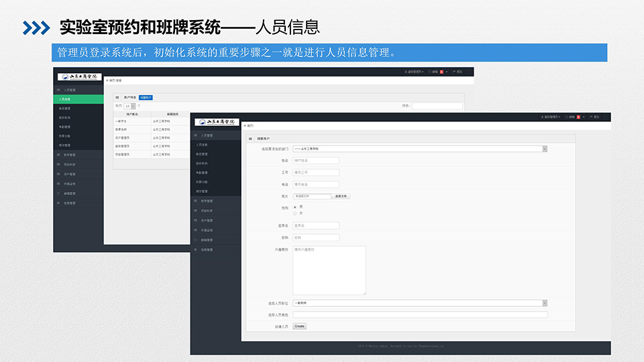Click the list icon beside 用户列表 header
Viewport: 644px width, 362px height.
tap(117, 97)
